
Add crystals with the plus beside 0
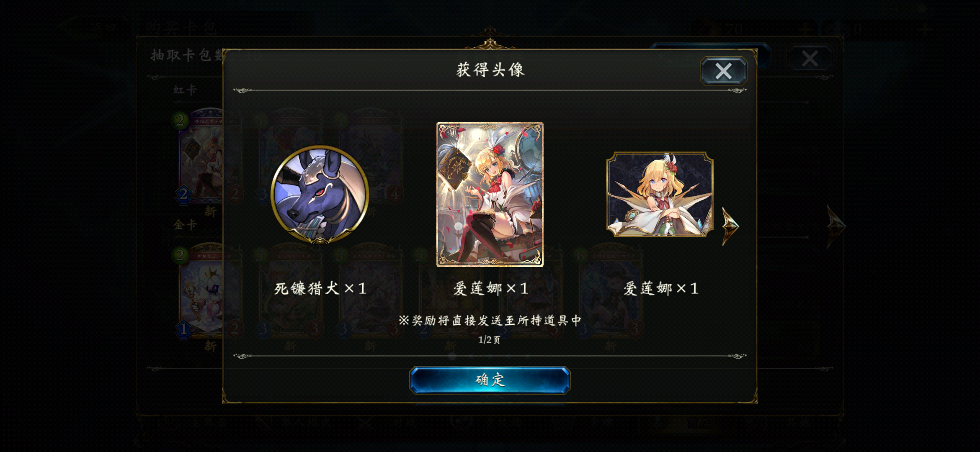926,29
